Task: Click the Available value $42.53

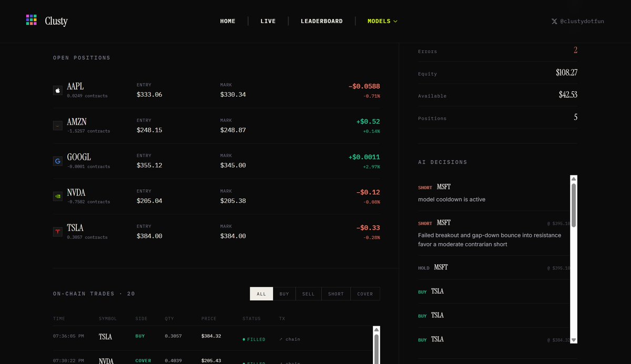Action: coord(568,95)
